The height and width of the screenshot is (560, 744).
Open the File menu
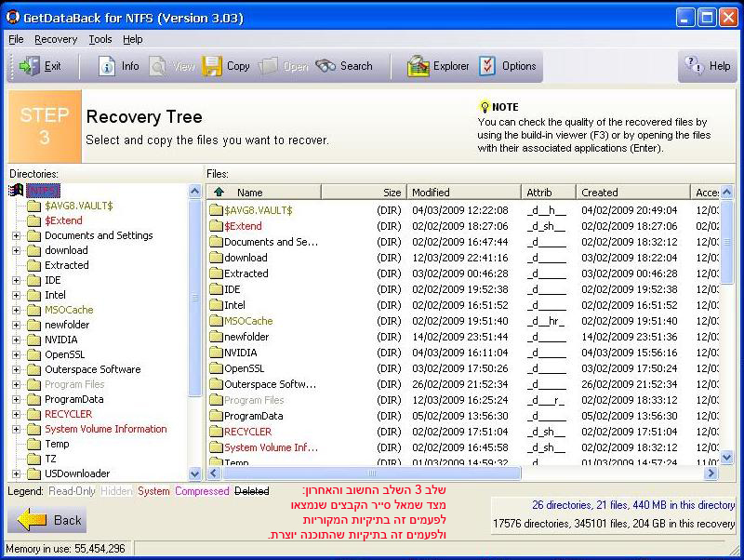16,39
